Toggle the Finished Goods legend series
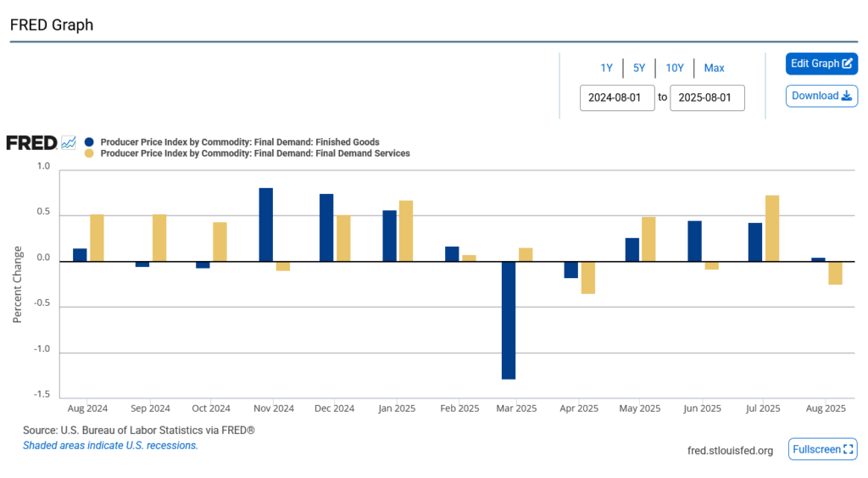Screen dimensions: 868x478 click(x=239, y=142)
